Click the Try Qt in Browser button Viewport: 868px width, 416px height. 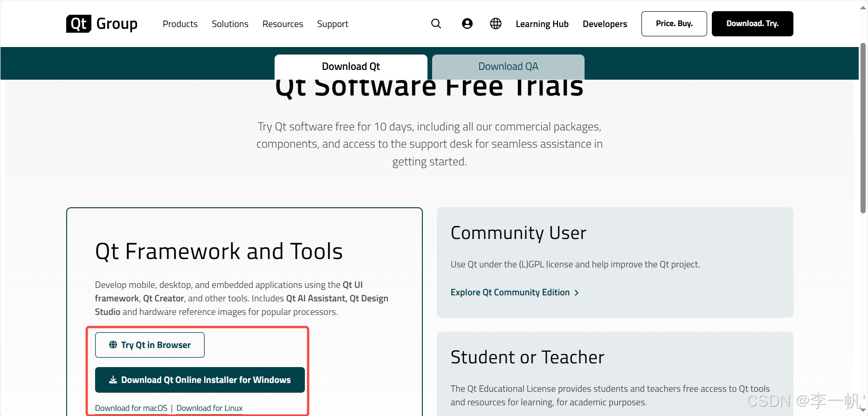pyautogui.click(x=150, y=345)
